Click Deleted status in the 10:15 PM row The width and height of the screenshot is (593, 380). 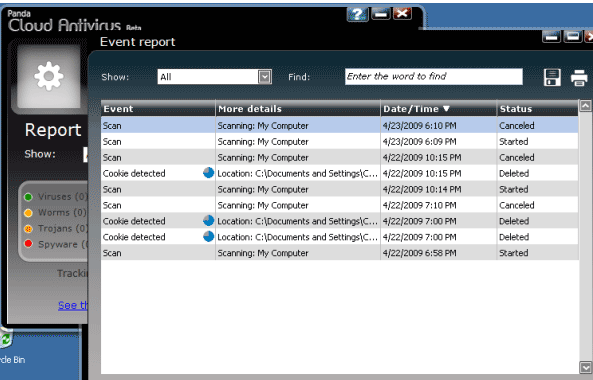click(x=514, y=174)
